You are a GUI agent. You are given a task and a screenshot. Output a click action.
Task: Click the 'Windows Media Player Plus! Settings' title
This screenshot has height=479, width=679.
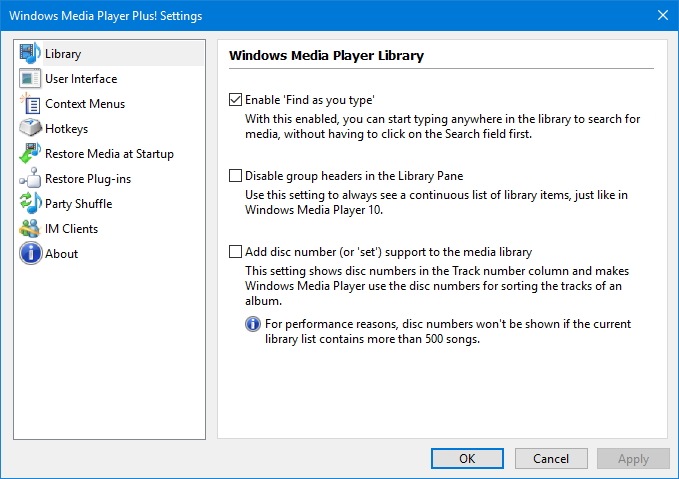point(106,16)
